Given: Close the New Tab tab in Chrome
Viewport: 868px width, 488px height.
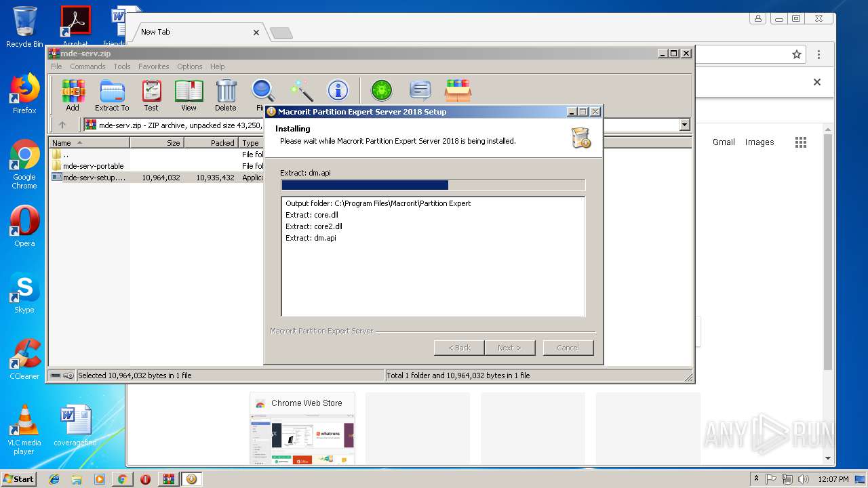Looking at the screenshot, I should point(256,32).
